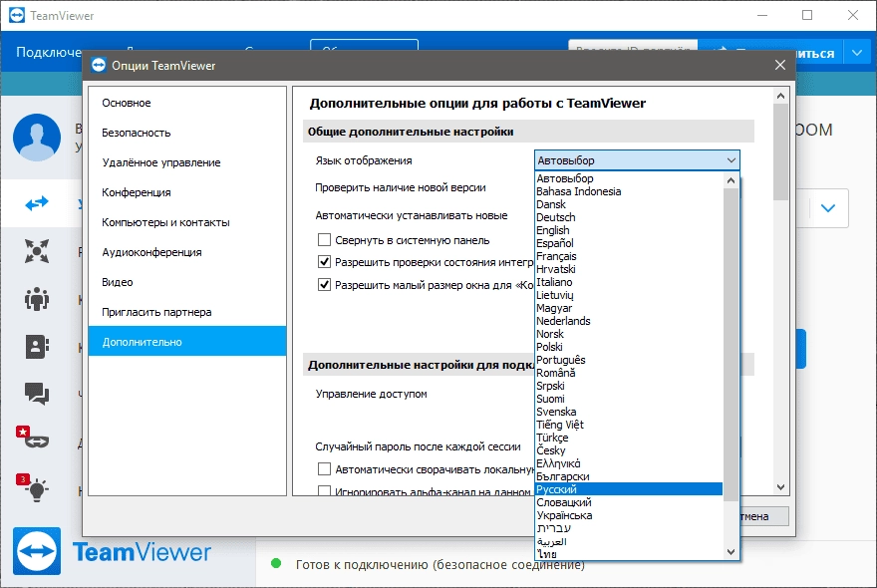Click the language list scroll-up arrow
Image resolution: width=877 pixels, height=588 pixels.
(731, 180)
